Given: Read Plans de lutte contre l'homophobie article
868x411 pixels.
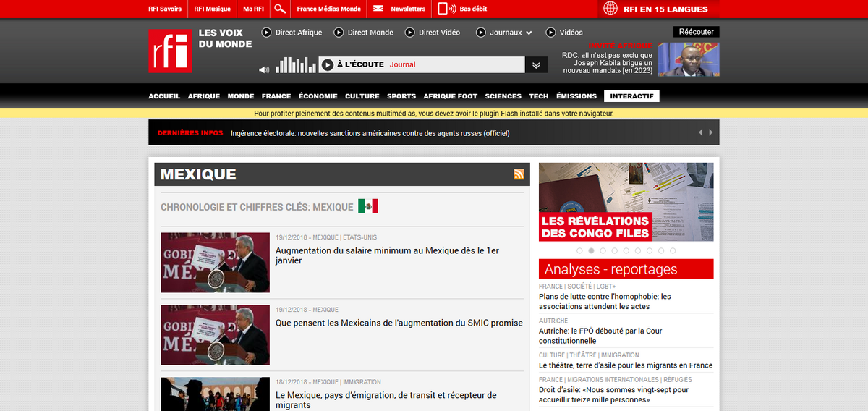Looking at the screenshot, I should (605, 301).
